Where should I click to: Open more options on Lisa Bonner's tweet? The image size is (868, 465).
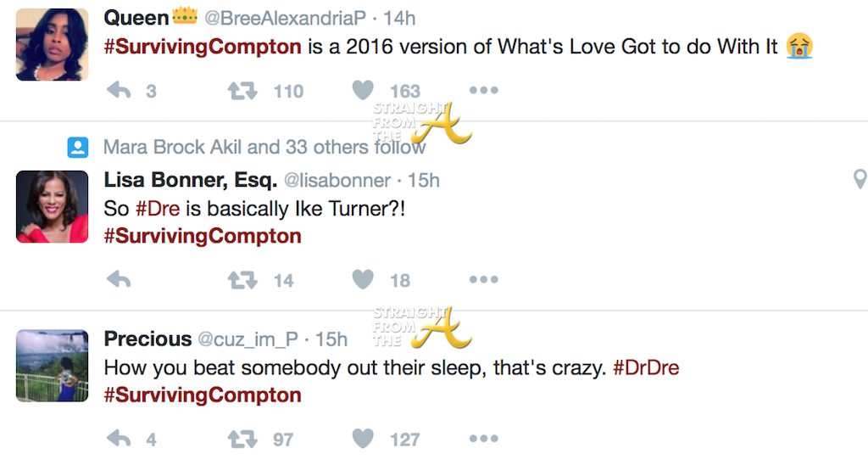tap(484, 279)
